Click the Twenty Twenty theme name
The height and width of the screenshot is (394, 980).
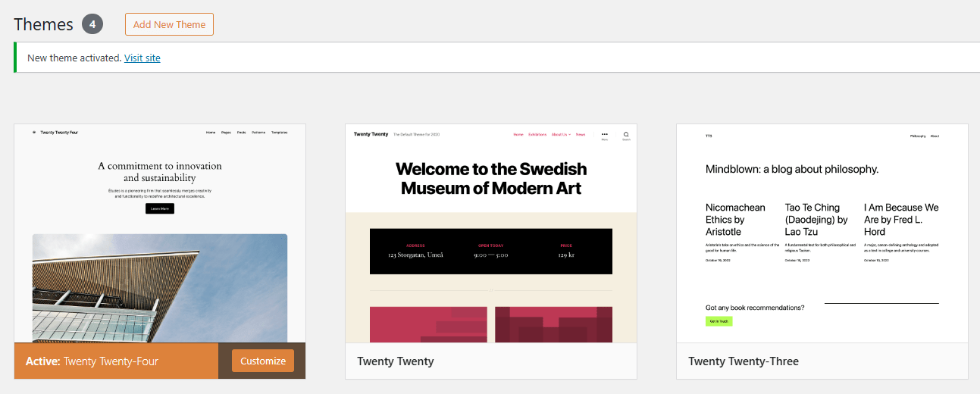click(x=396, y=361)
